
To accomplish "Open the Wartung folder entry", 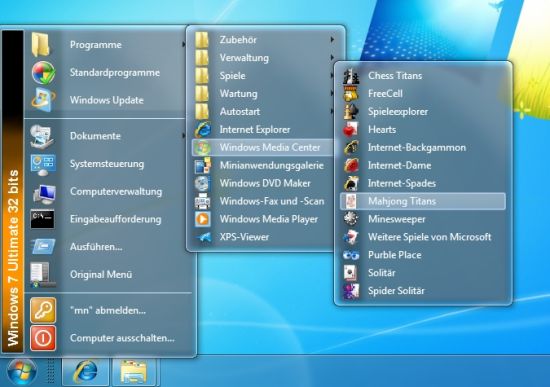I will click(262, 94).
